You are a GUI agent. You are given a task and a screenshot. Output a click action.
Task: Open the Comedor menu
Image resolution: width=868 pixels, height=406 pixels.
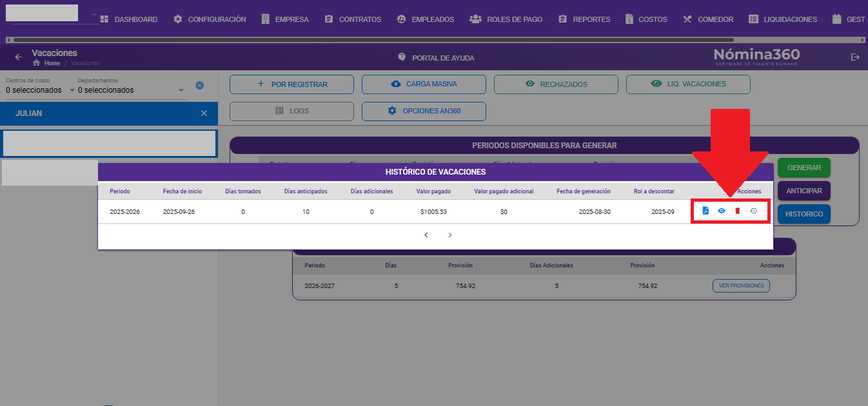[x=707, y=19]
